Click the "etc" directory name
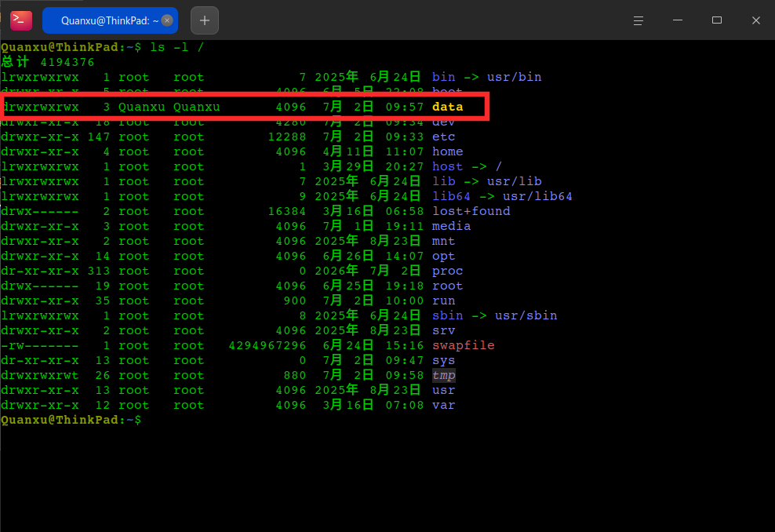The image size is (775, 532). (444, 137)
